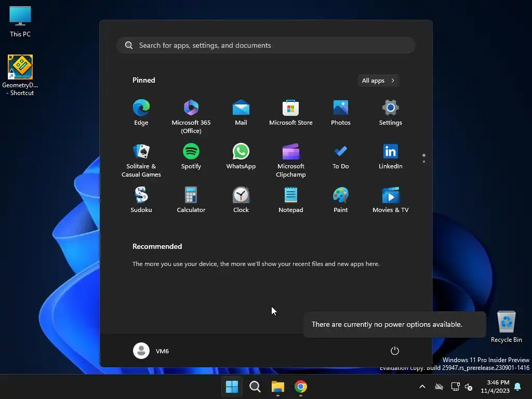Start the Sudoku game
Image resolution: width=532 pixels, height=399 pixels.
click(x=141, y=200)
